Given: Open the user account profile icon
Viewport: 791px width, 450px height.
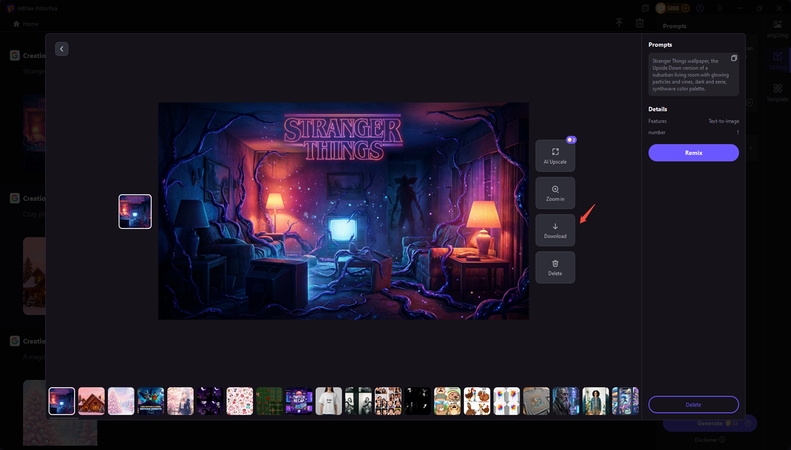Looking at the screenshot, I should pos(700,8).
